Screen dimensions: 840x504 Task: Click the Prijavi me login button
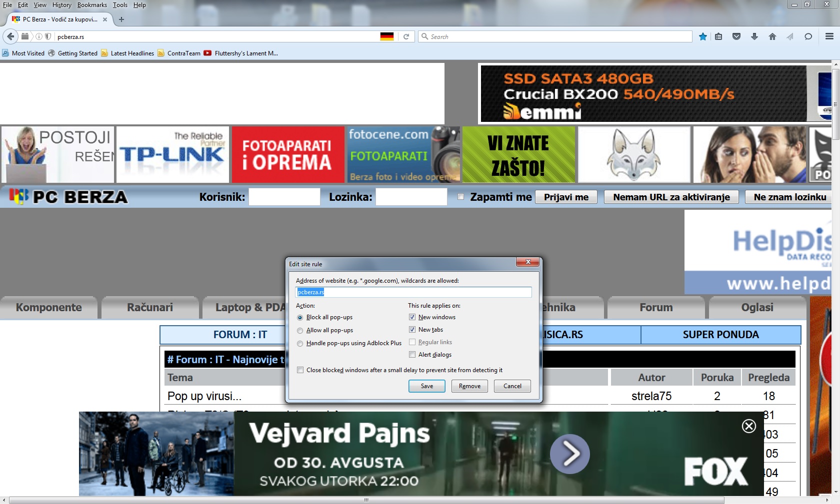tap(566, 197)
